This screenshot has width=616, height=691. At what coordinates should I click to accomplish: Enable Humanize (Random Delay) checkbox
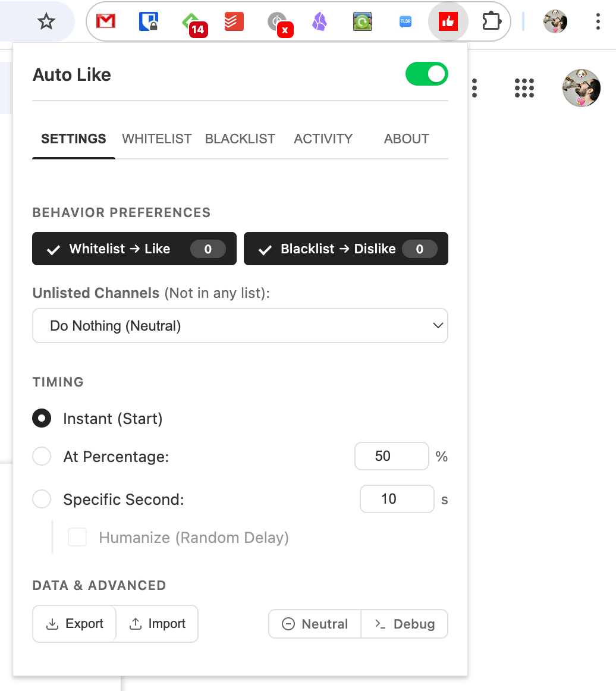coord(77,537)
